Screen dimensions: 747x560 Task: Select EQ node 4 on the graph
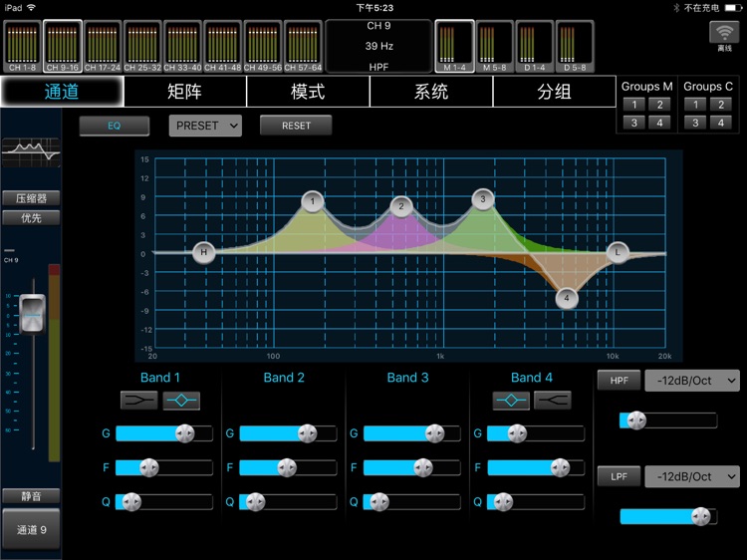point(567,298)
